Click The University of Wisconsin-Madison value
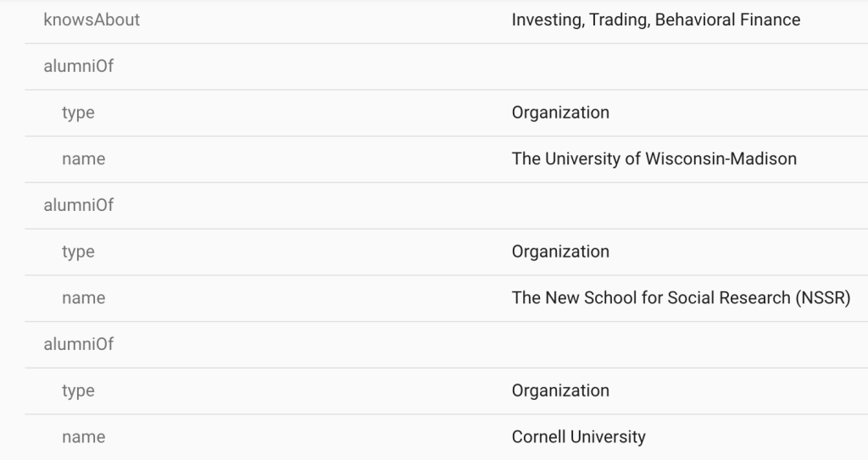868x460 pixels. [654, 158]
